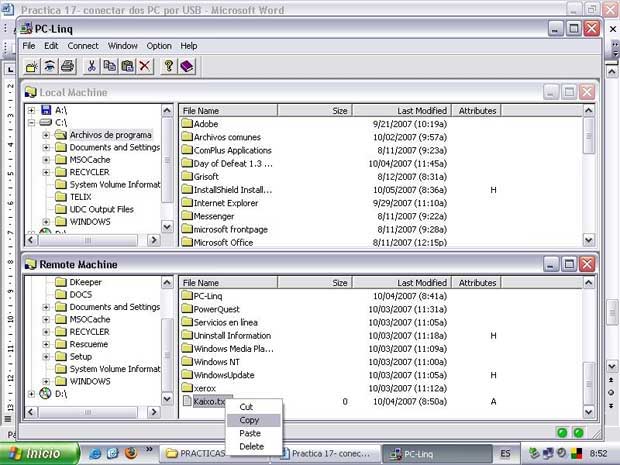The width and height of the screenshot is (620, 465).
Task: Open the File menu
Action: 28,46
